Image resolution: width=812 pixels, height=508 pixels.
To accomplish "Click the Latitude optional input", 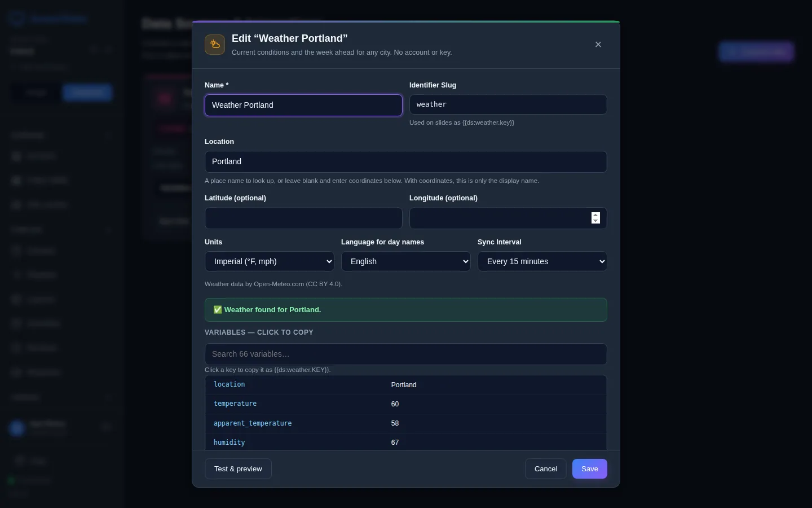I will coord(303,218).
